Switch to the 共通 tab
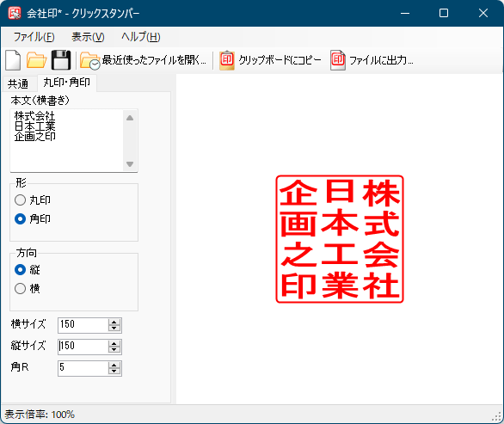Image resolution: width=504 pixels, height=424 pixels. tap(18, 84)
